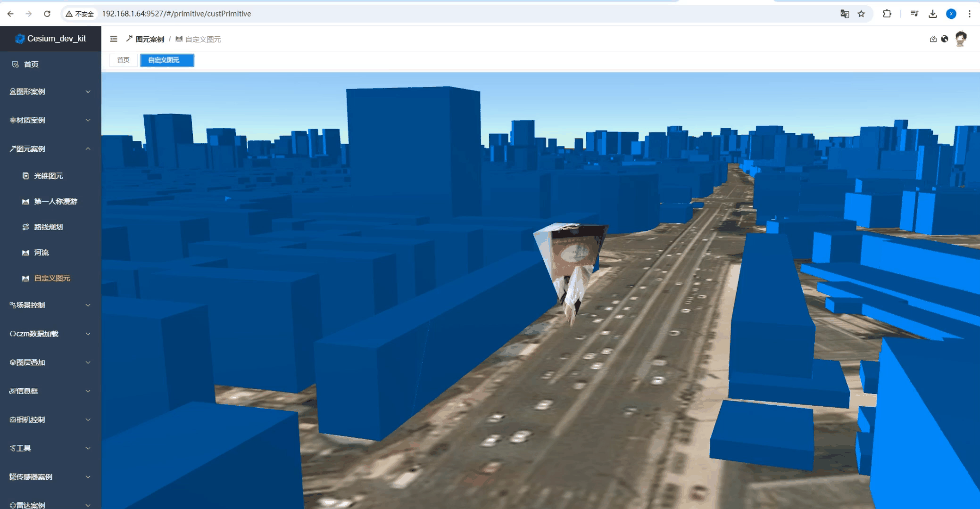Open the 第一人称漫游 menu item
The height and width of the screenshot is (509, 980).
point(55,201)
